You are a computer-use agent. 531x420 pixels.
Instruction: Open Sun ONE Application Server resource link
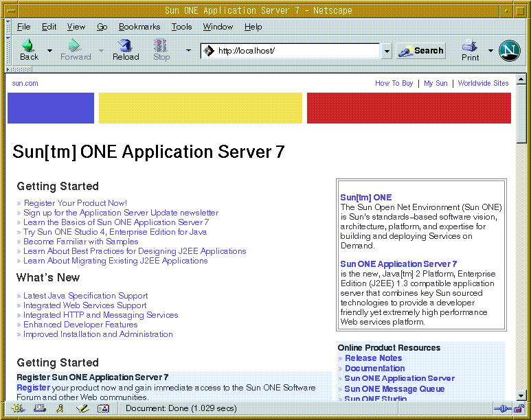(400, 378)
